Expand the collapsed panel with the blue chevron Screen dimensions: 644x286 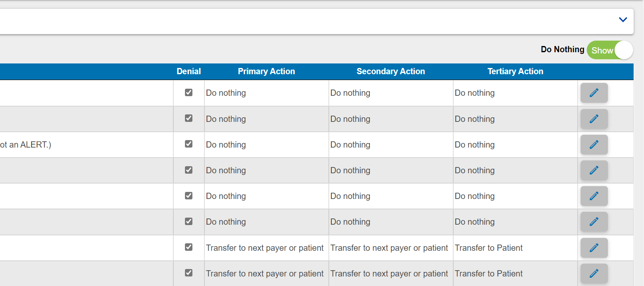point(622,19)
